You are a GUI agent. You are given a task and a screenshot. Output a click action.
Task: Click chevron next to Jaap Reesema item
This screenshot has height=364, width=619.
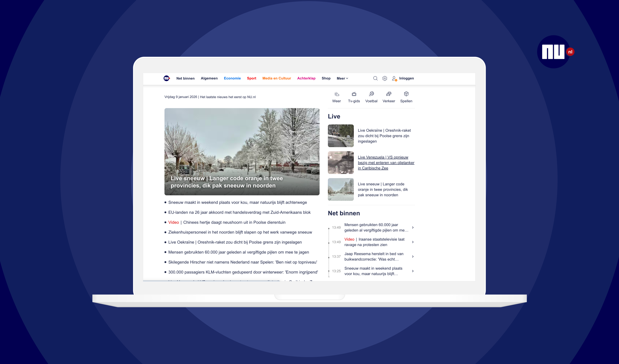(x=413, y=256)
